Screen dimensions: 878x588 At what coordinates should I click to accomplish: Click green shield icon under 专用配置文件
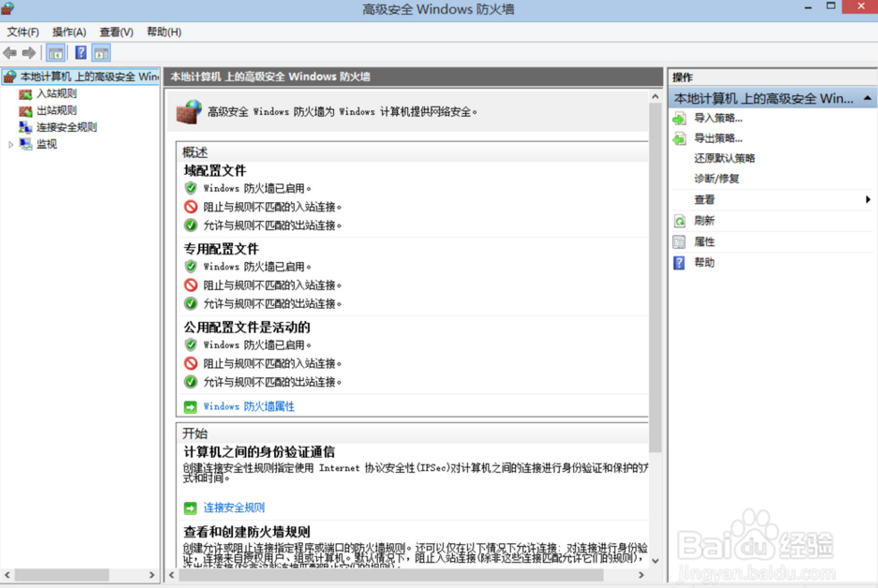pos(190,266)
